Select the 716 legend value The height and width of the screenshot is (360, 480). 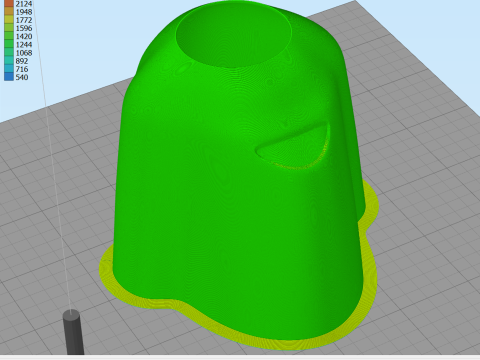point(22,69)
